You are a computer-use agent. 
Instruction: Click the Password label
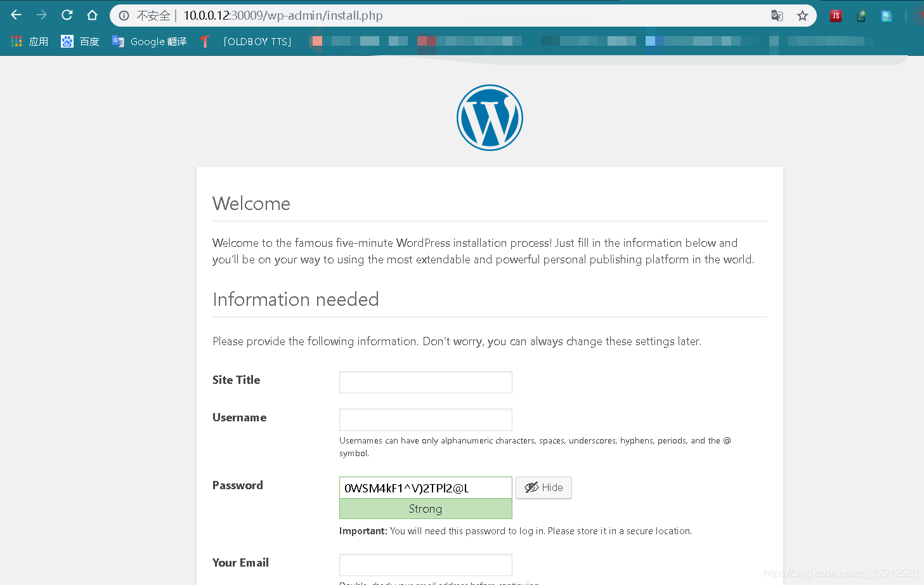point(237,485)
